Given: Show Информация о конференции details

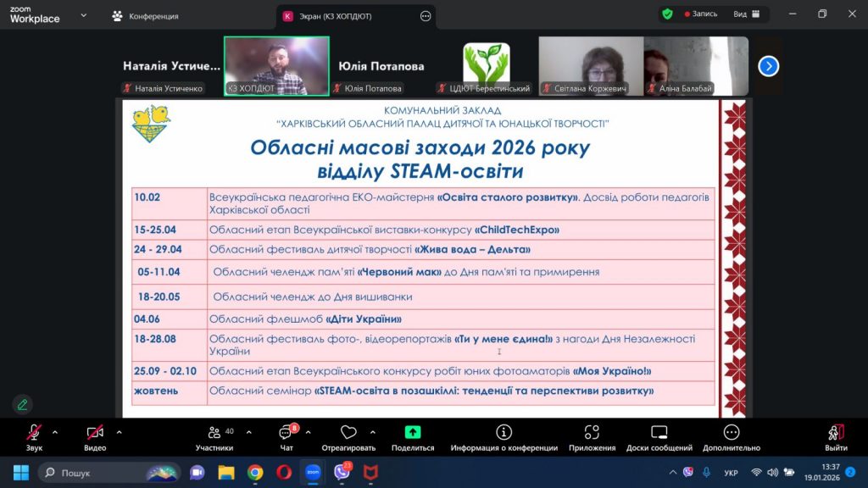Looking at the screenshot, I should pos(504,437).
